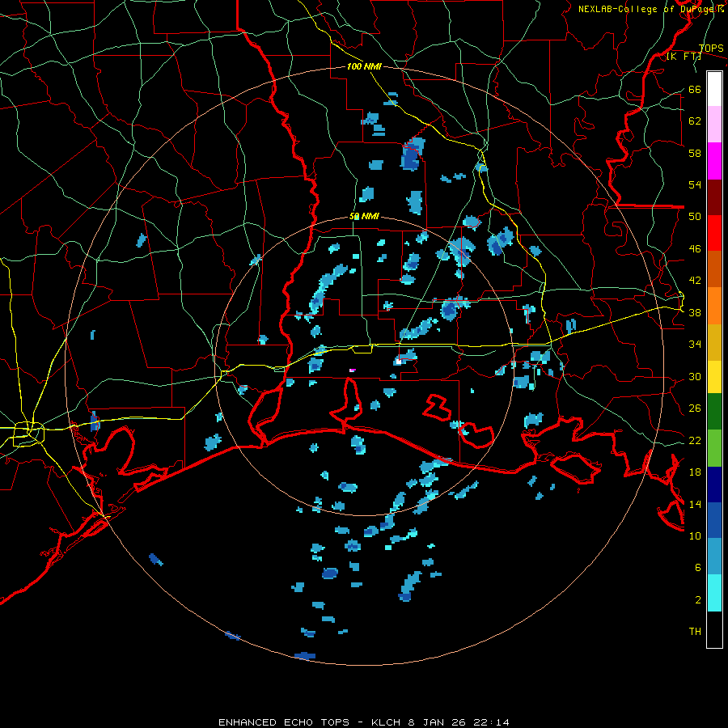The height and width of the screenshot is (728, 728).
Task: Click the "10" legend value
Action: (x=695, y=535)
